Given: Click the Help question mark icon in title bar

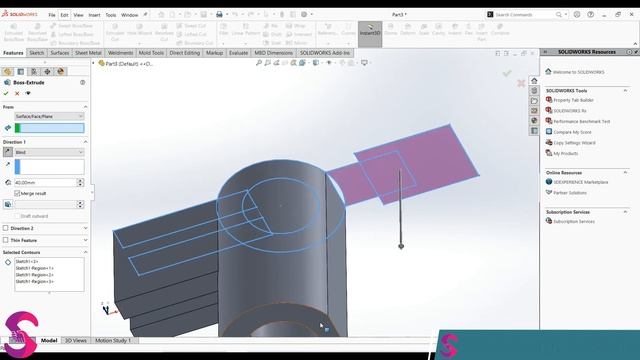Looking at the screenshot, I should tap(590, 14).
